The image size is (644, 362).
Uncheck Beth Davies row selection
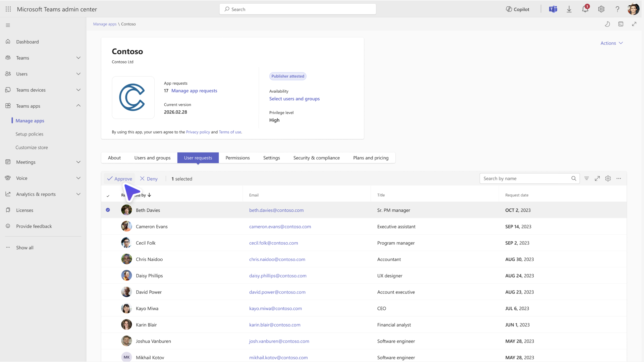click(x=108, y=210)
